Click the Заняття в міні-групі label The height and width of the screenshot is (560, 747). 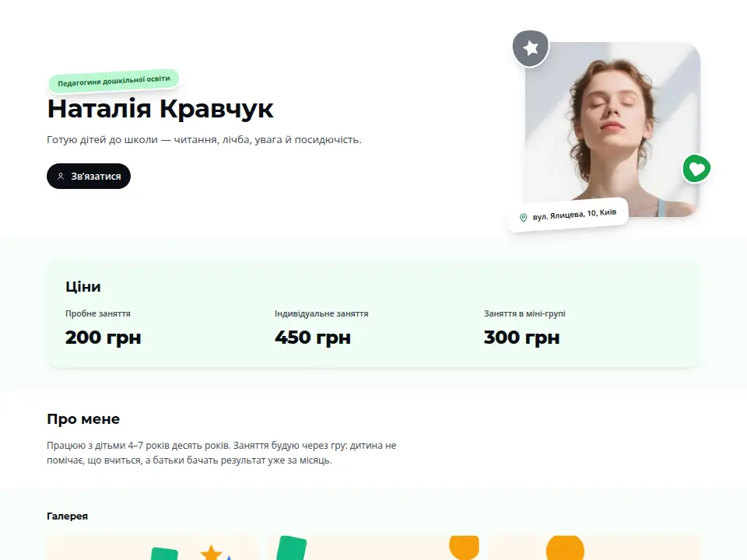(x=524, y=313)
